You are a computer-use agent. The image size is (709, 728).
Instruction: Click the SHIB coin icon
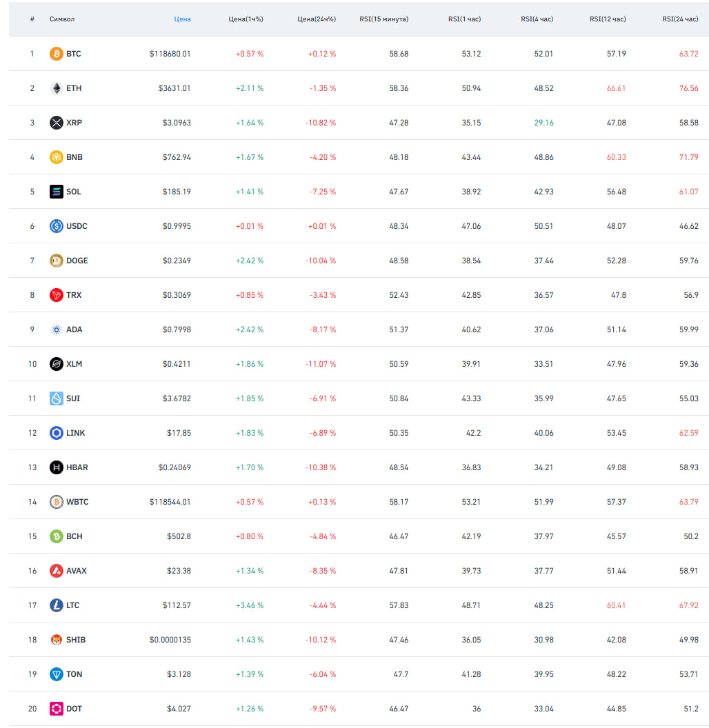pyautogui.click(x=57, y=639)
